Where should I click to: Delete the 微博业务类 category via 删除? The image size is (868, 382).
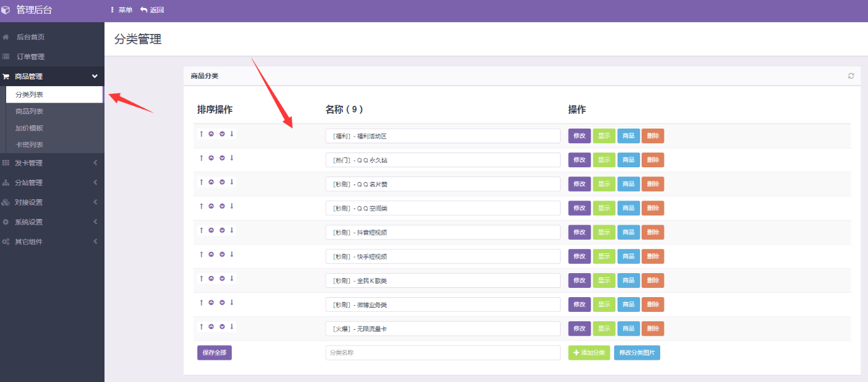click(x=652, y=304)
